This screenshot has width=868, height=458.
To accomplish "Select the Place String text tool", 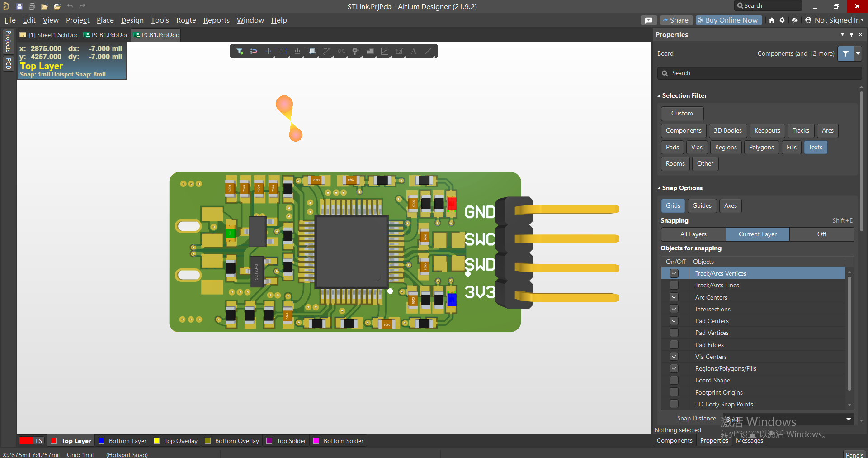I will pos(413,52).
